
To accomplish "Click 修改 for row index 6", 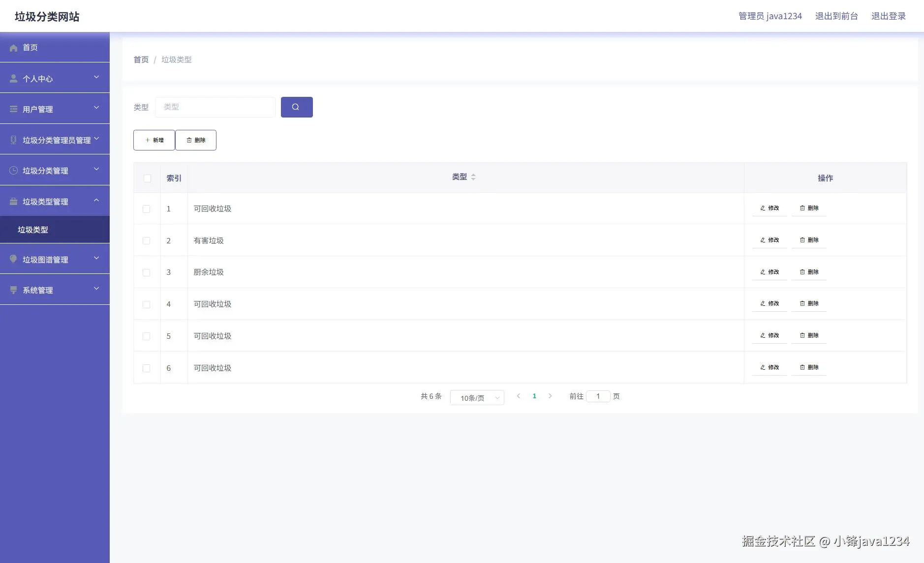I will pyautogui.click(x=770, y=367).
